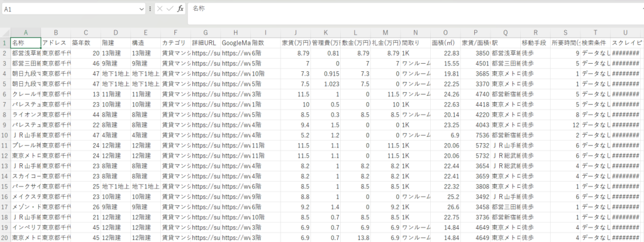Click the 階建 header cell
Screen dimensions: 644x242
[x=116, y=43]
